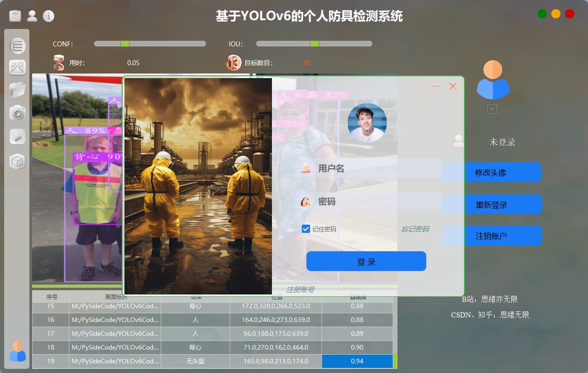Click position cell 56.0,188.0,173.0,639.0
This screenshot has height=373, width=588.
point(276,333)
